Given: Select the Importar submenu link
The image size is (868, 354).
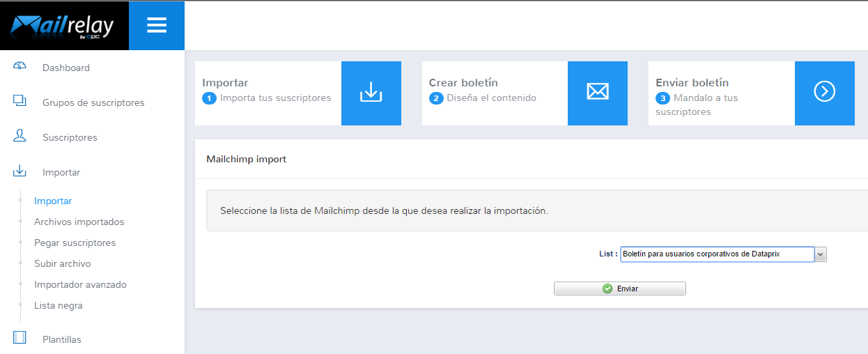Looking at the screenshot, I should tap(53, 201).
